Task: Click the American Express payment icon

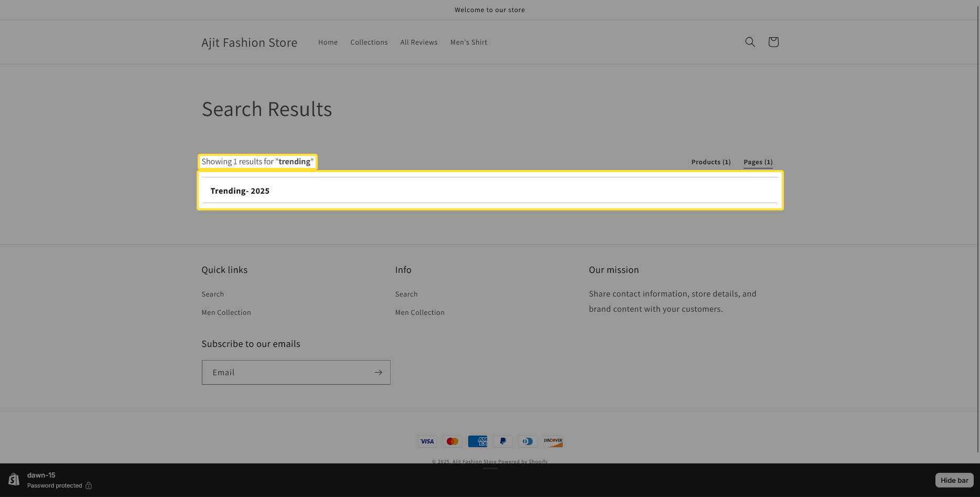Action: tap(477, 441)
